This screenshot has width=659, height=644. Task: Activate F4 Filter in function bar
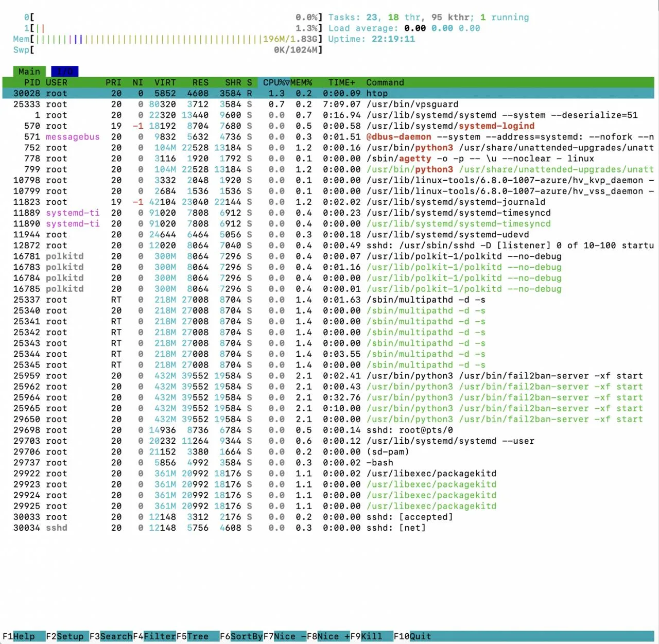point(154,636)
